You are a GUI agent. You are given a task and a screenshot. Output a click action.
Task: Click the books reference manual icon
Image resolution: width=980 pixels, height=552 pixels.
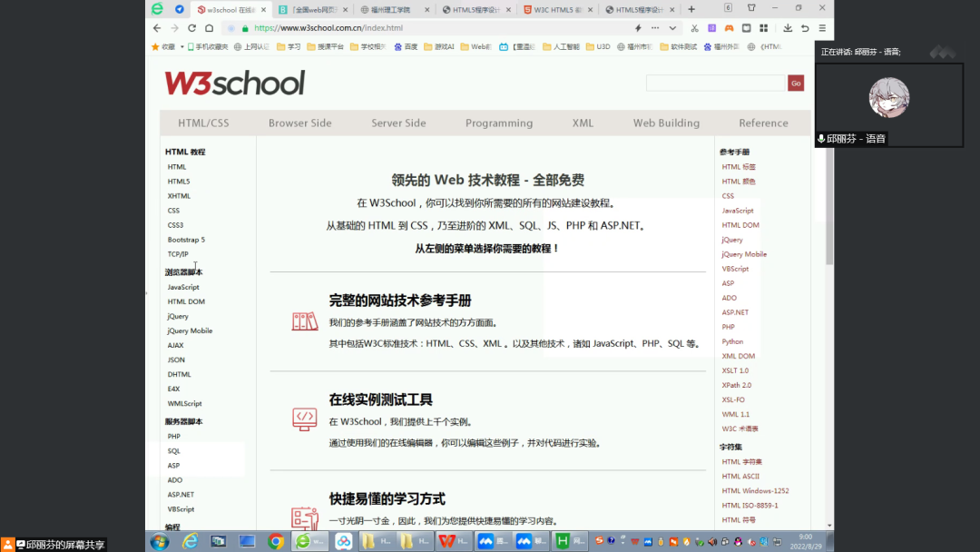click(305, 321)
